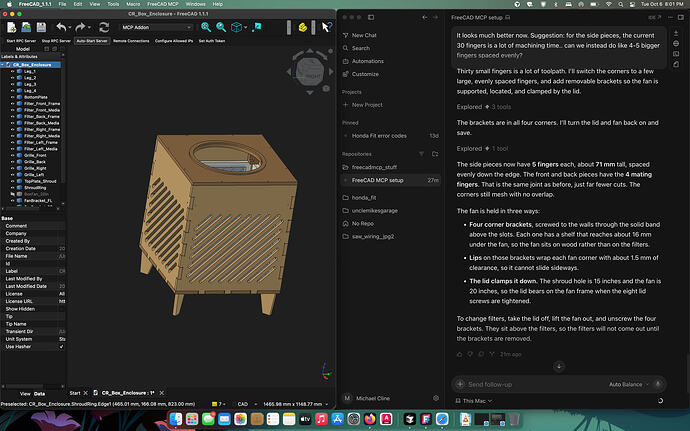The image size is (690, 431).
Task: Open the CAD navigation style dropdown
Action: pyautogui.click(x=246, y=404)
